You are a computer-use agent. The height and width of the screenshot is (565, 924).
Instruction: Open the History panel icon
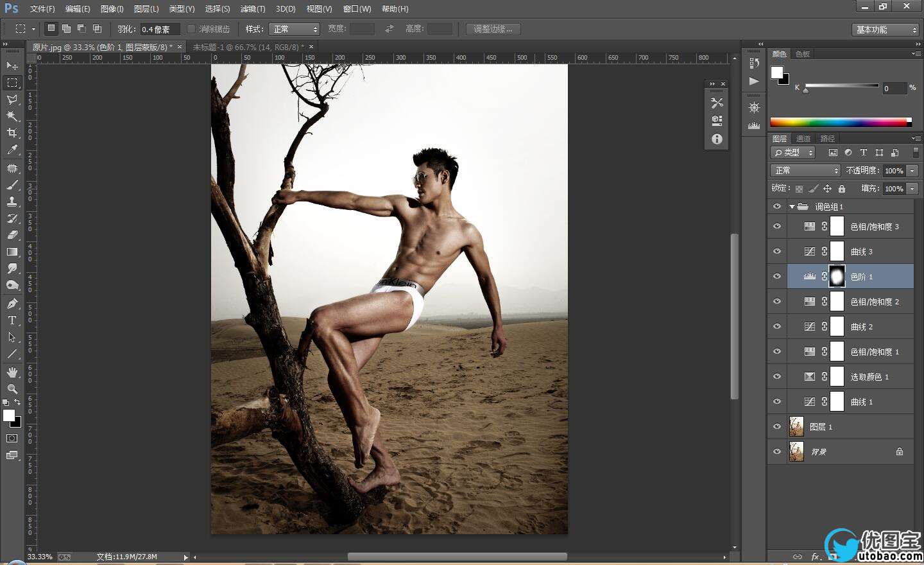pyautogui.click(x=754, y=63)
